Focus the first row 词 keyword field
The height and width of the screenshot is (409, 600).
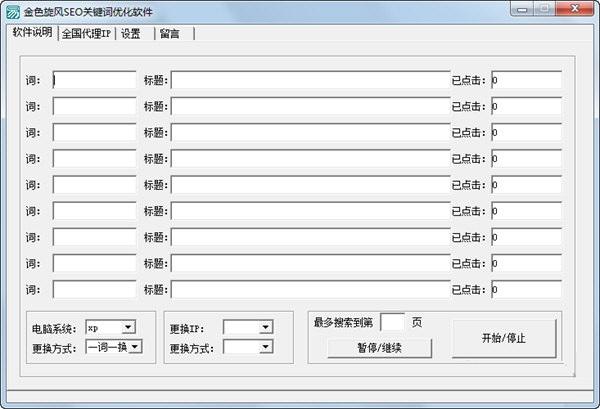coord(94,80)
